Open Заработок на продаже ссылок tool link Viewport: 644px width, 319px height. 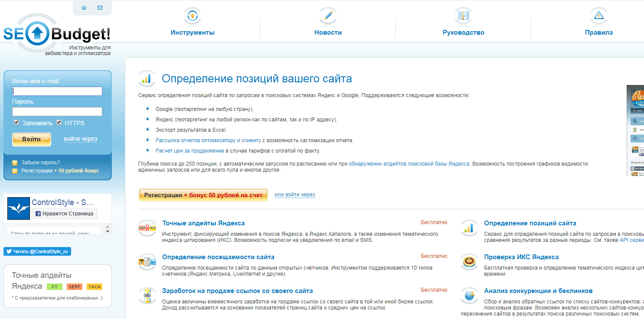tap(237, 291)
